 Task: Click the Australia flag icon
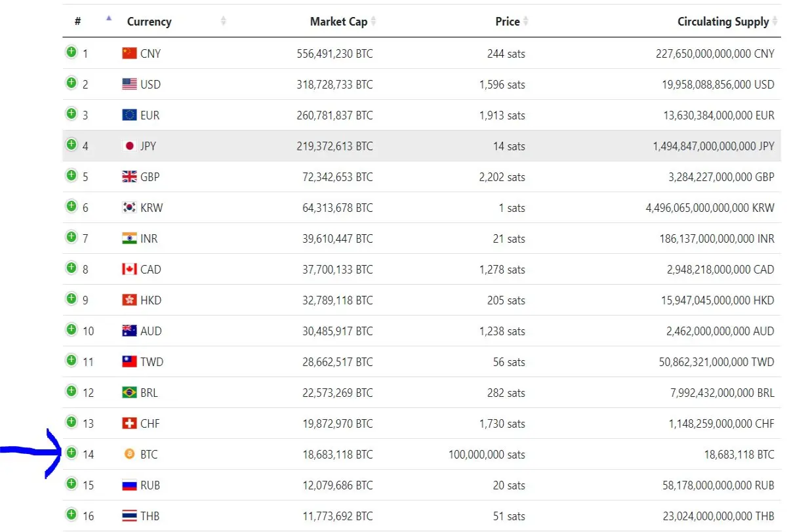(x=129, y=331)
